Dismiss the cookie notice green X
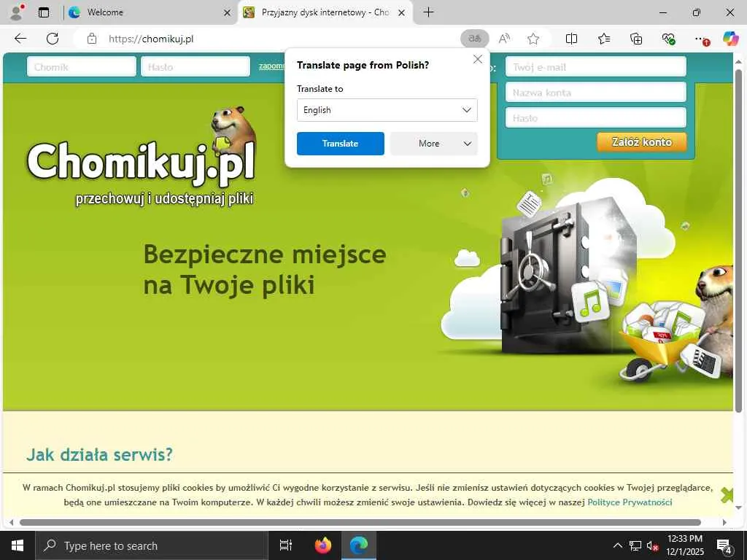This screenshot has width=747, height=560. coord(727,495)
